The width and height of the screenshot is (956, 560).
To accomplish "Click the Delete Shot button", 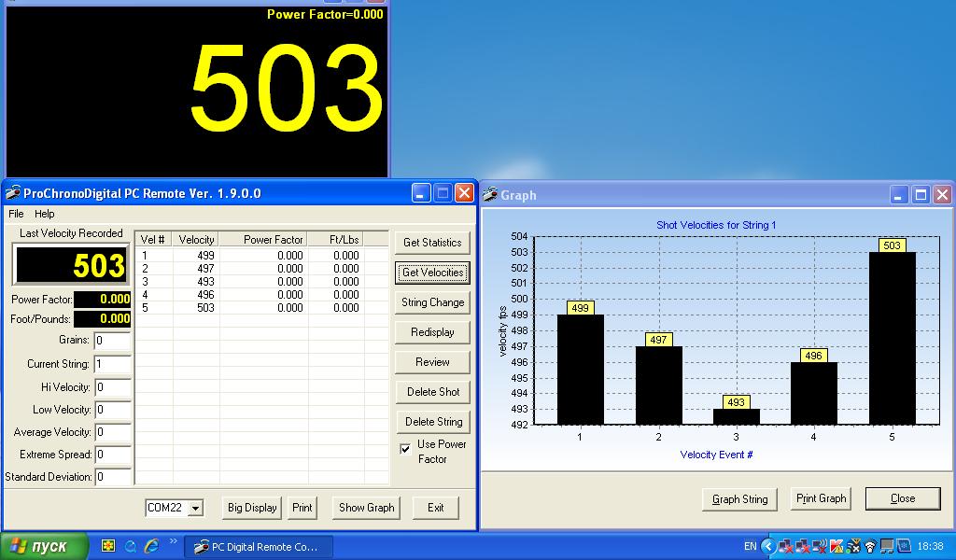I will pos(432,392).
